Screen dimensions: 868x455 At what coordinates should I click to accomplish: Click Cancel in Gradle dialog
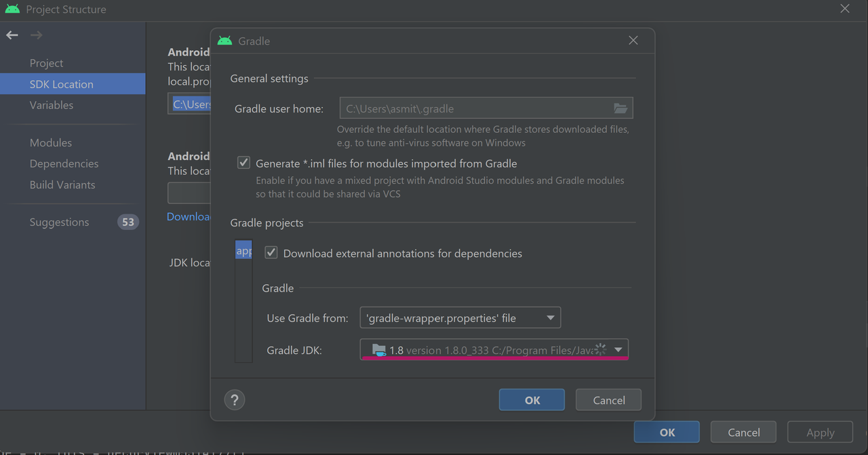(609, 400)
